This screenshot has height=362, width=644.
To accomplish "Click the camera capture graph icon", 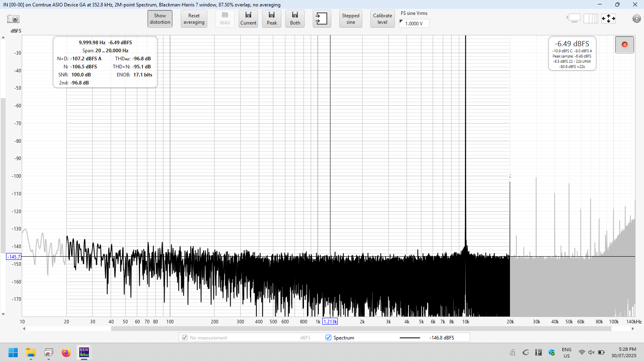I will click(x=13, y=19).
